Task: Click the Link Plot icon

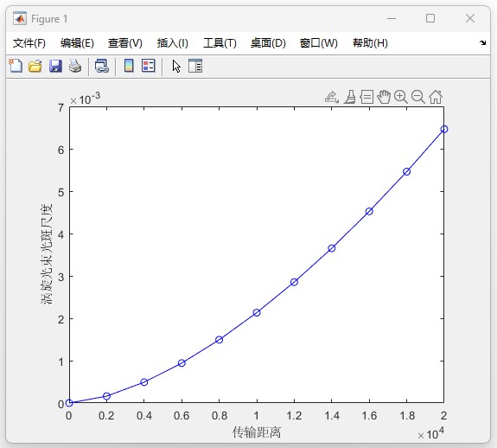Action: (x=102, y=67)
